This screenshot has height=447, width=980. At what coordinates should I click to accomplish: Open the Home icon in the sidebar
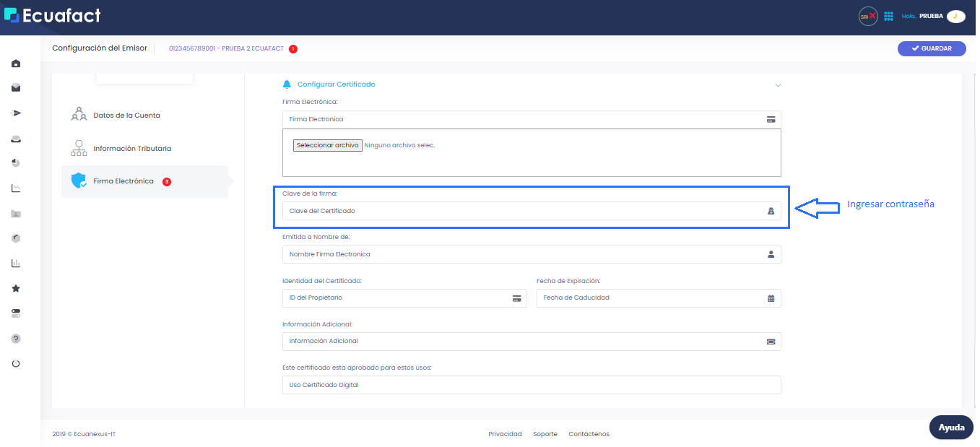coord(16,64)
